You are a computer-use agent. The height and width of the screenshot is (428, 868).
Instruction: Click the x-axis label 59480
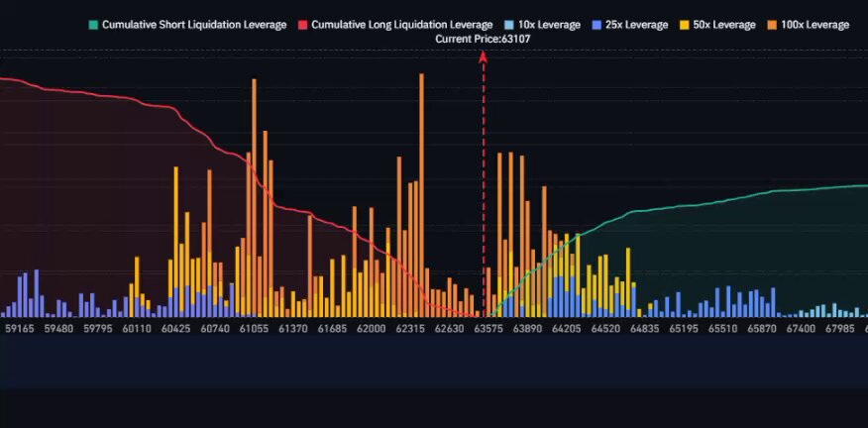(58, 328)
